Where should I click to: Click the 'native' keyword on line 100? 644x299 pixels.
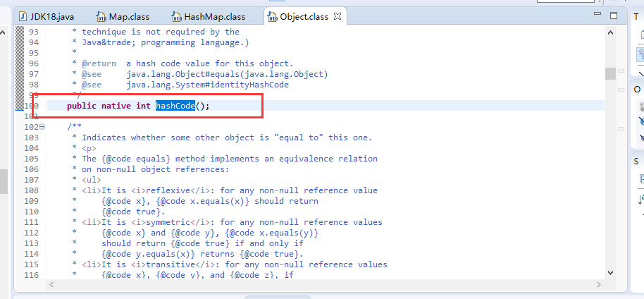[x=116, y=106]
